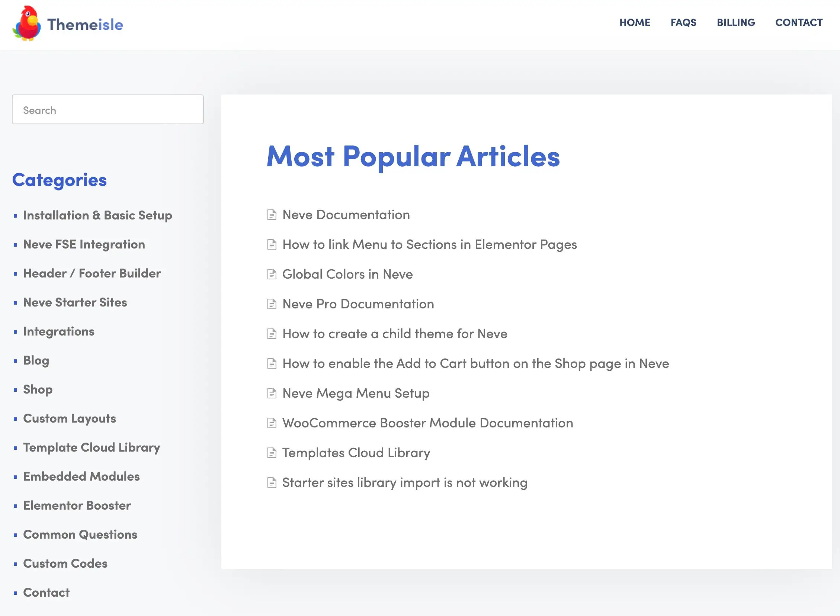Open Header / Footer Builder category

(x=92, y=274)
